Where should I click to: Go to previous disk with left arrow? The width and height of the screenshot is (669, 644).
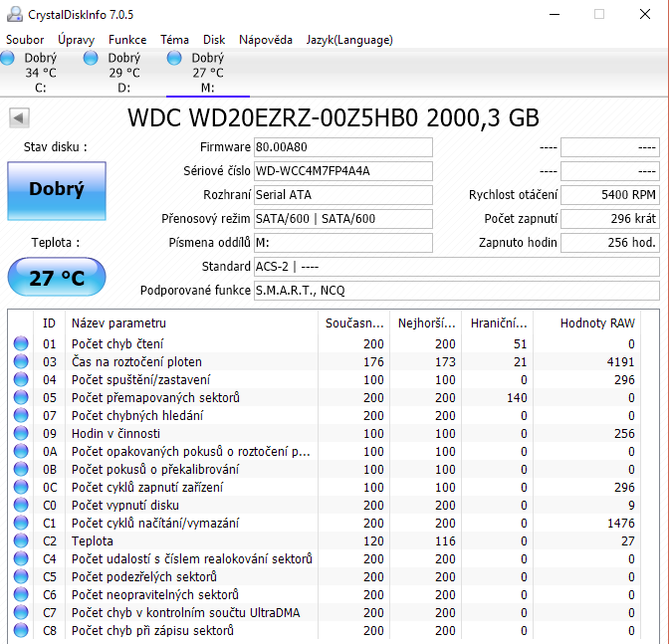point(19,117)
